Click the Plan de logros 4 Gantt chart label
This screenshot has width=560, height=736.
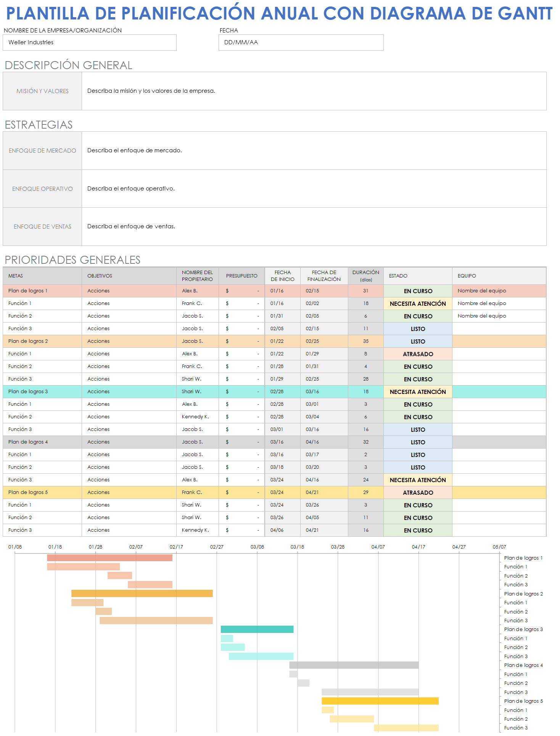click(523, 665)
